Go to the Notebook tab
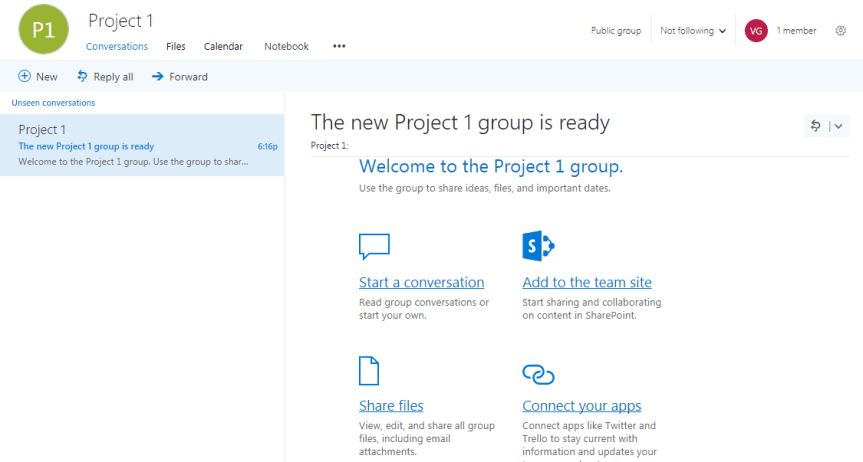863x462 pixels. (286, 46)
